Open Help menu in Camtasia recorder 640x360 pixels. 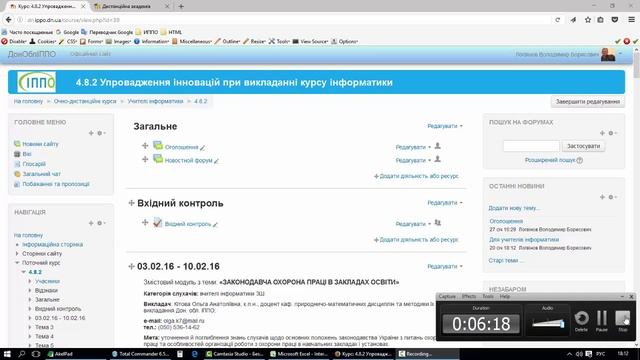coord(505,296)
